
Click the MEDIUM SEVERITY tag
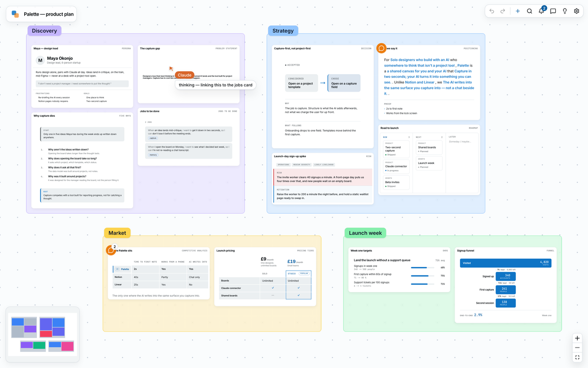pyautogui.click(x=302, y=165)
